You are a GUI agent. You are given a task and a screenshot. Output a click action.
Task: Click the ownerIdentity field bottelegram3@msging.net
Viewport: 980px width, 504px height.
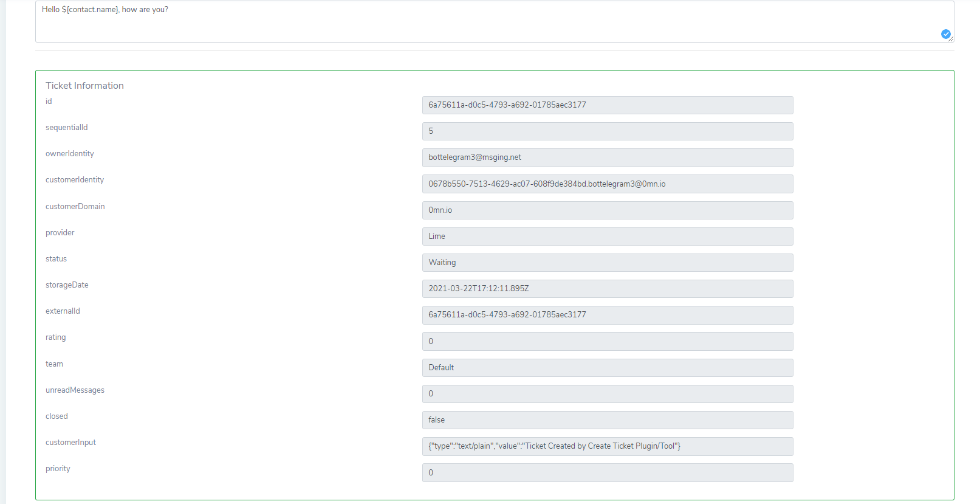tap(608, 157)
